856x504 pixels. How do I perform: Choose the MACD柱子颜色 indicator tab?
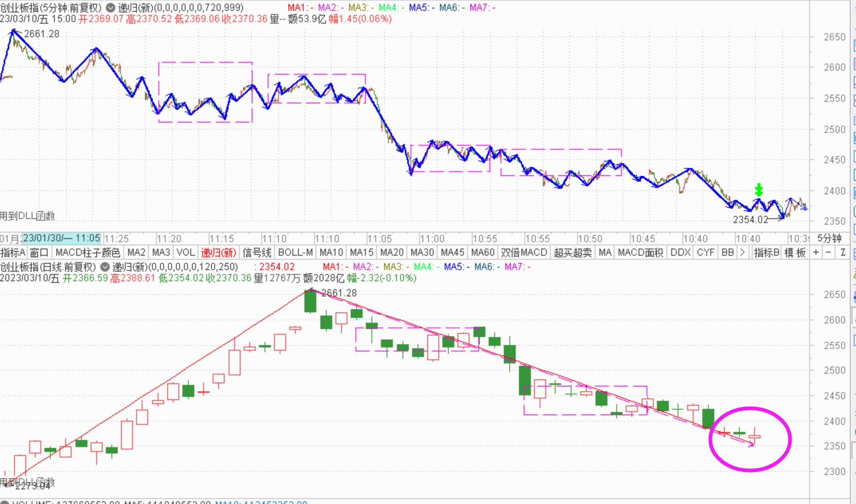click(88, 253)
